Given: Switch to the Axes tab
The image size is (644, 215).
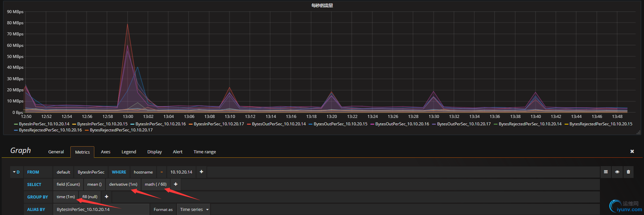Looking at the screenshot, I should tap(105, 152).
